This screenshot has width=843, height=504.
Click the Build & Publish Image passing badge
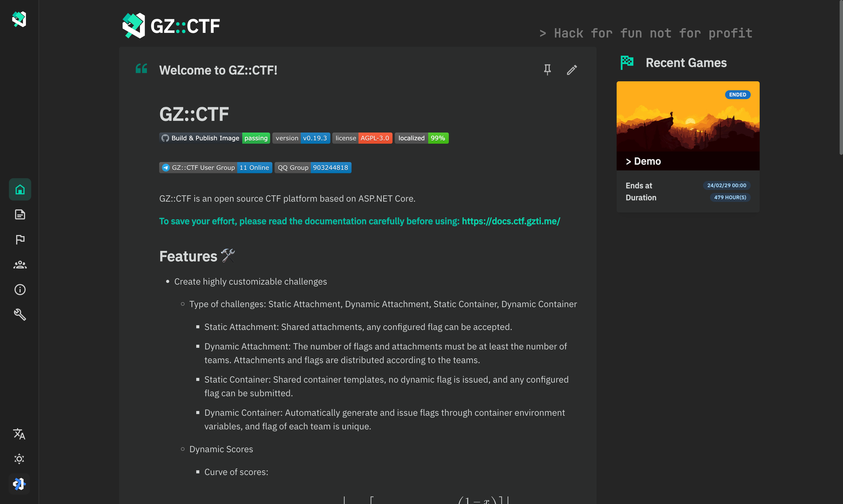pyautogui.click(x=214, y=138)
